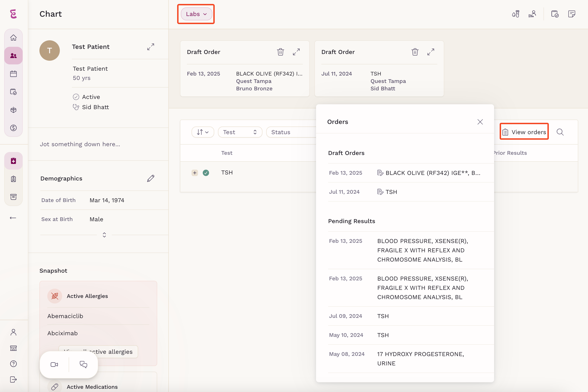Screen dimensions: 588x392
Task: Edit Demographics with pencil icon
Action: click(x=151, y=178)
